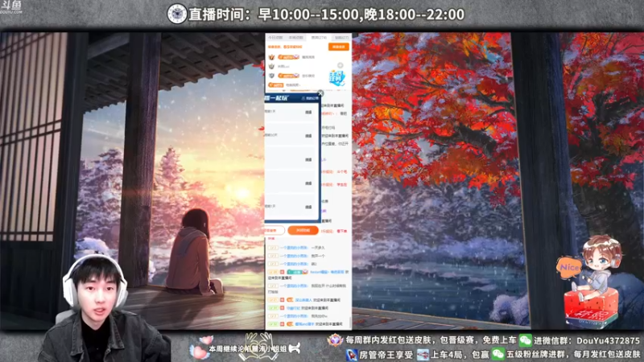Click the clock icon beside 直播时间
The image size is (644, 362).
click(x=177, y=14)
